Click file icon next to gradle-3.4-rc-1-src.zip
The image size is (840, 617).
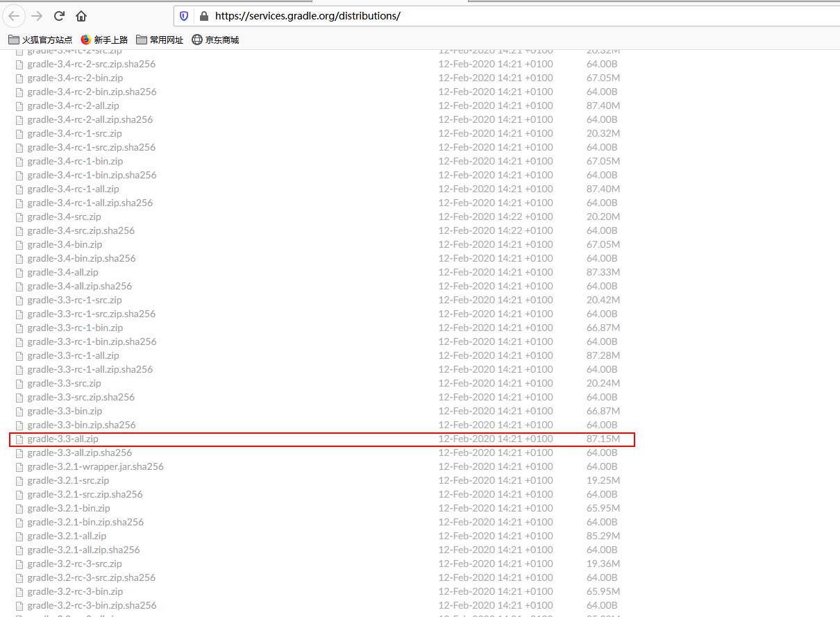[x=19, y=134]
